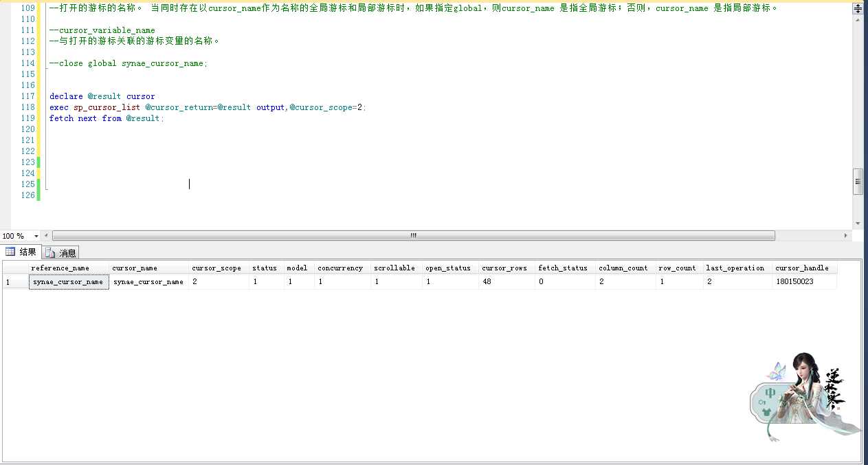Select the cursor_scope column header
The width and height of the screenshot is (868, 465).
click(219, 268)
